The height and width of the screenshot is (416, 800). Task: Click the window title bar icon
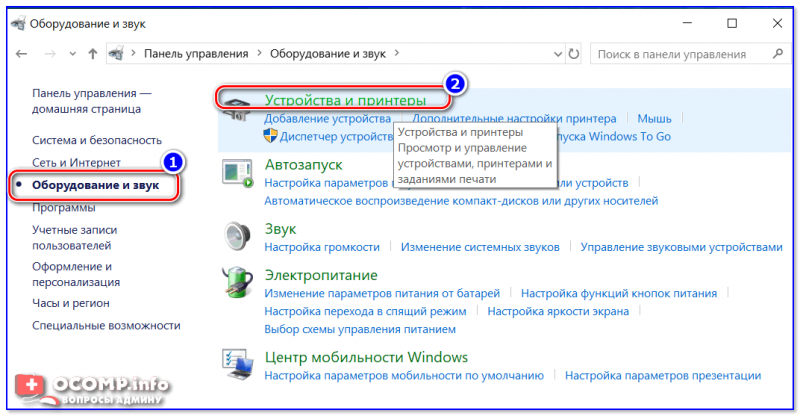click(x=18, y=23)
